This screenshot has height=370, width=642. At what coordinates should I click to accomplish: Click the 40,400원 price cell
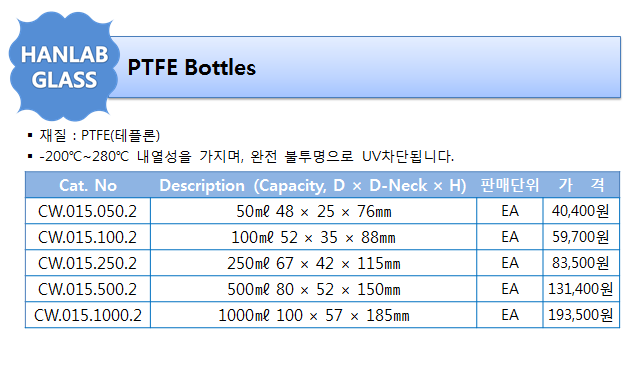pos(580,211)
